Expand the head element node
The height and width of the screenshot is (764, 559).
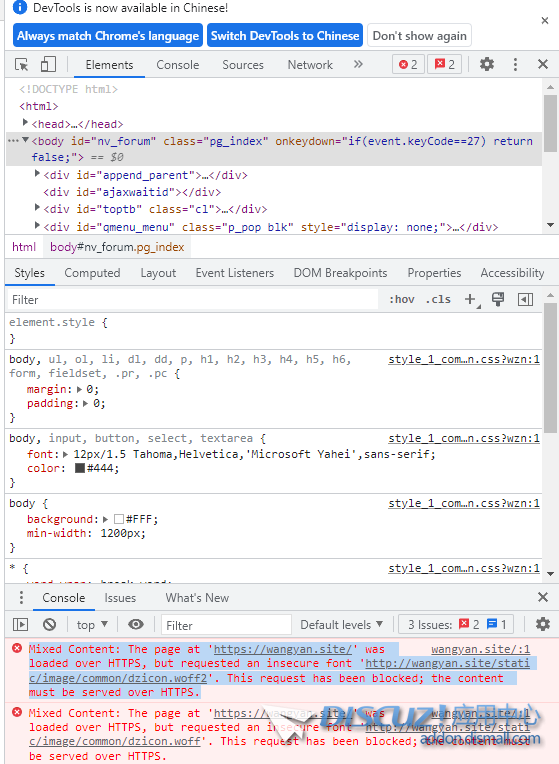pyautogui.click(x=25, y=123)
